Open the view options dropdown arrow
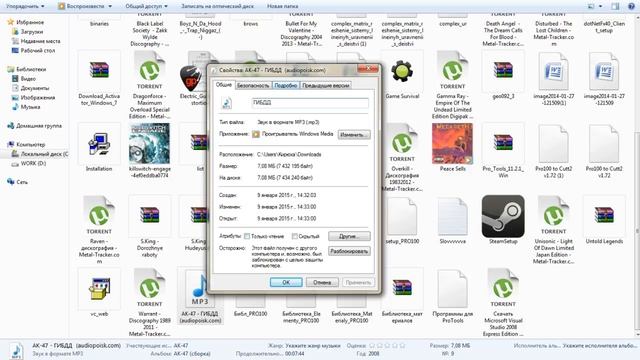640x360 pixels. coord(600,6)
